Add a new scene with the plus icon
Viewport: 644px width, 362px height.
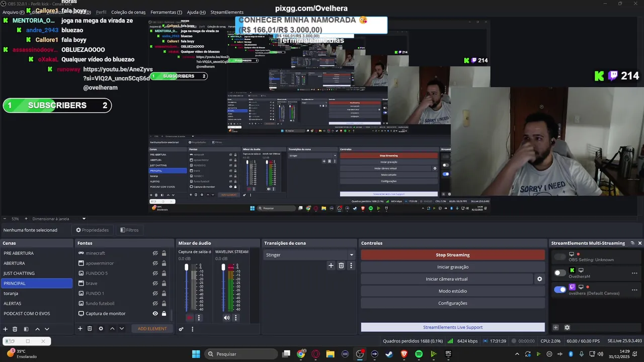click(6, 329)
